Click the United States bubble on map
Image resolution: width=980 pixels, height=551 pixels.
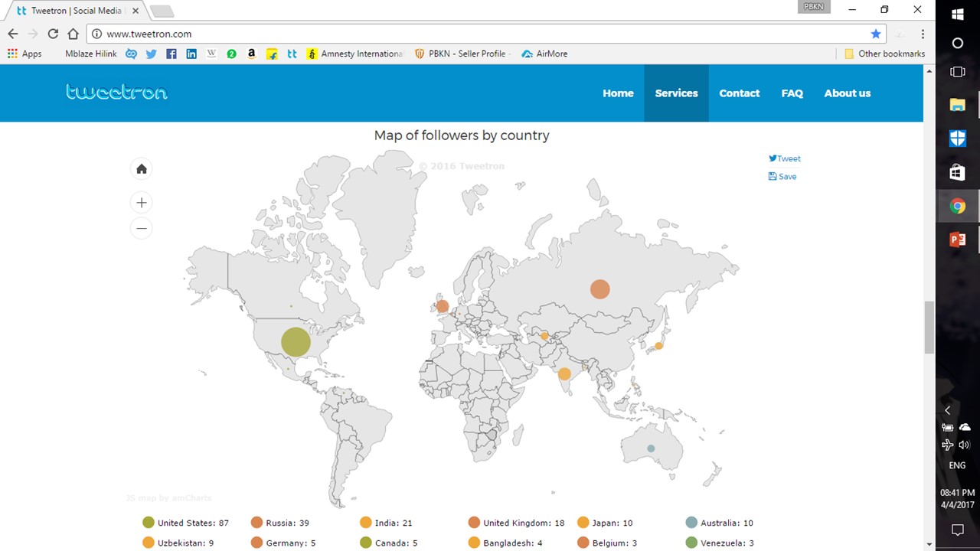[x=296, y=342]
